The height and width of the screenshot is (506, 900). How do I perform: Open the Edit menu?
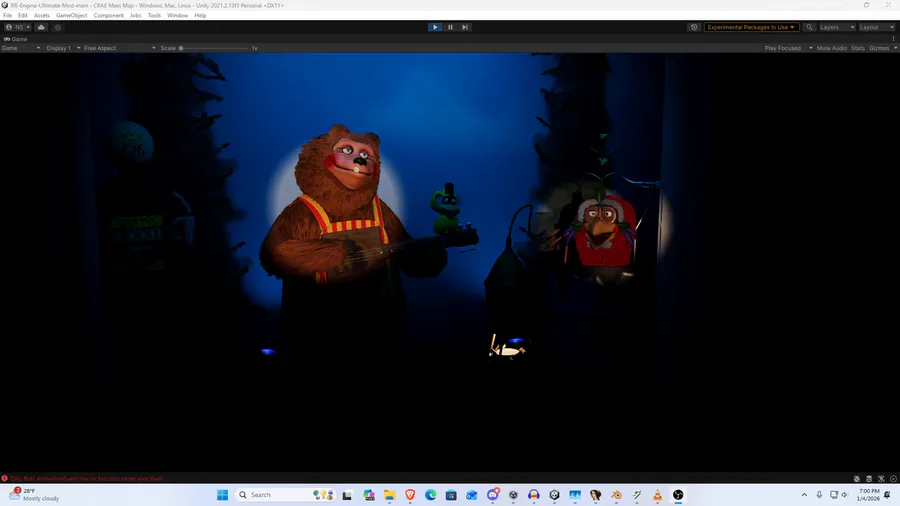click(23, 15)
